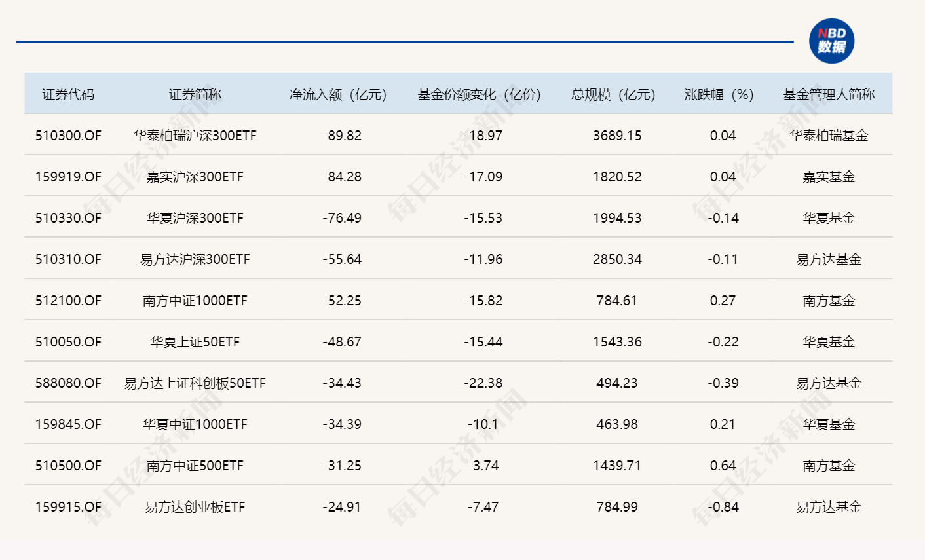The width and height of the screenshot is (925, 560).
Task: Select the 华泰柏瑞沪深300ETF fund name
Action: point(196,136)
